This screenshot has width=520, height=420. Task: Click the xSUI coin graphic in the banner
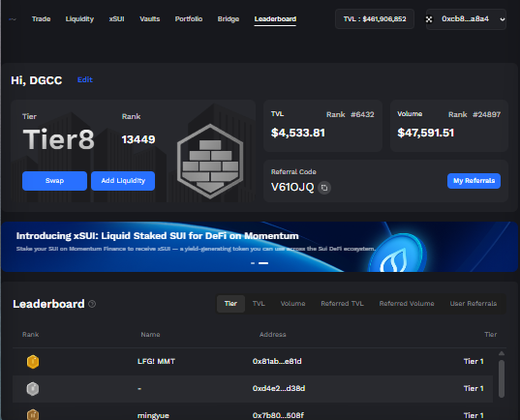pos(398,253)
